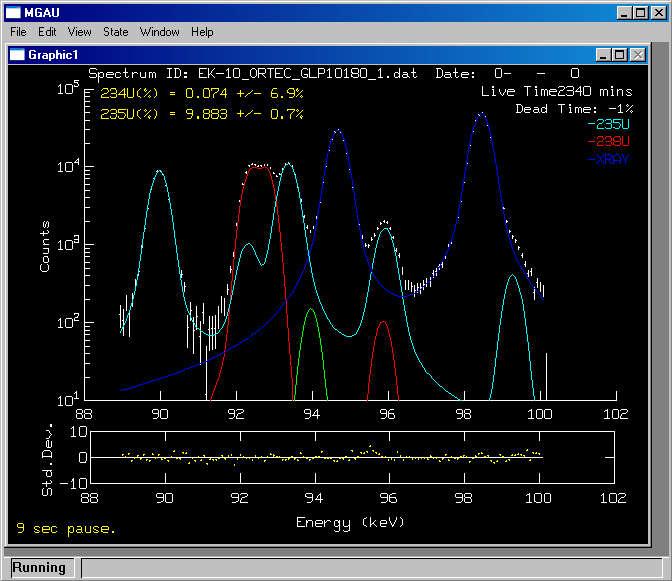Click the MGAU title bar text
Viewport: 672px width, 581px height.
coord(42,13)
